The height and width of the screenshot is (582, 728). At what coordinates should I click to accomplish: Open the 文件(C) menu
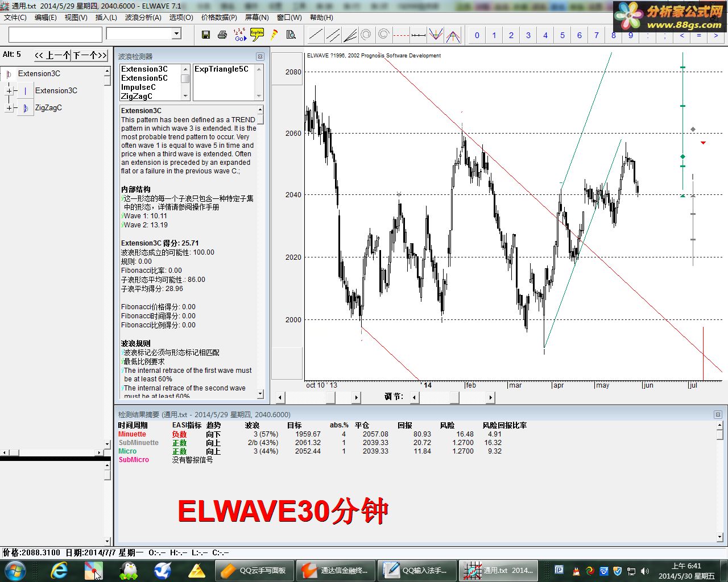pyautogui.click(x=15, y=18)
